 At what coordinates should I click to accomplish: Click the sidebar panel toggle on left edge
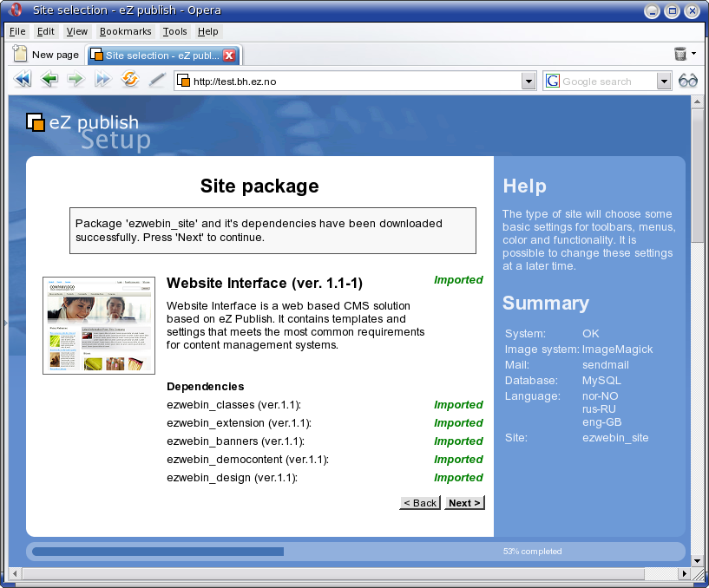click(5, 323)
